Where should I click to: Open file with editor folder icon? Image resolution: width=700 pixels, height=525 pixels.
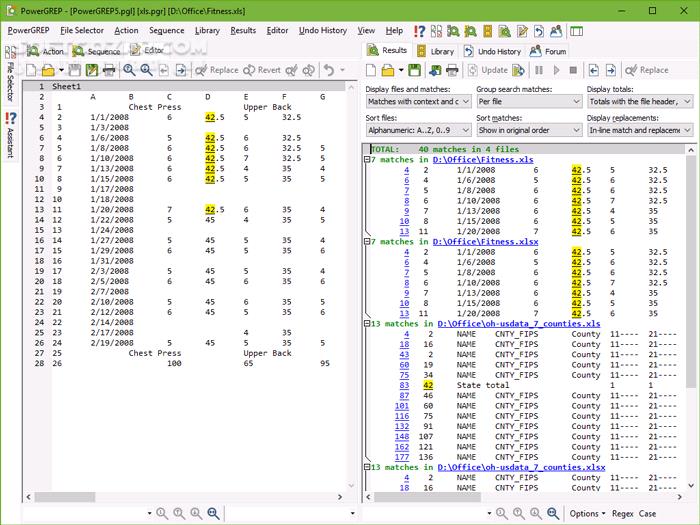48,70
